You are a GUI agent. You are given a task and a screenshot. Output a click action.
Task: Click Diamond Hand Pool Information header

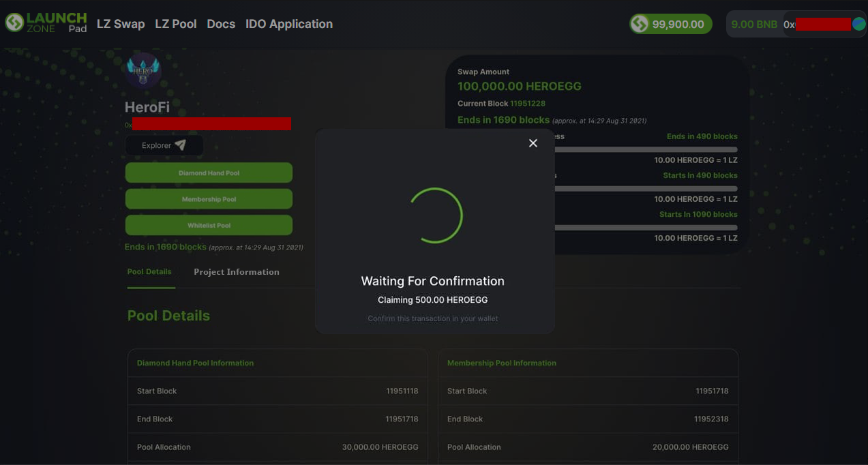click(x=195, y=363)
